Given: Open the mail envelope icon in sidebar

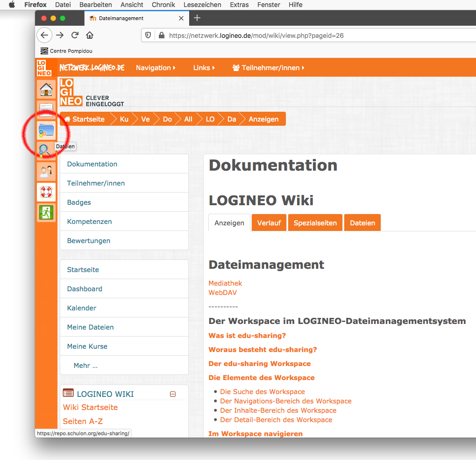Looking at the screenshot, I should (46, 109).
